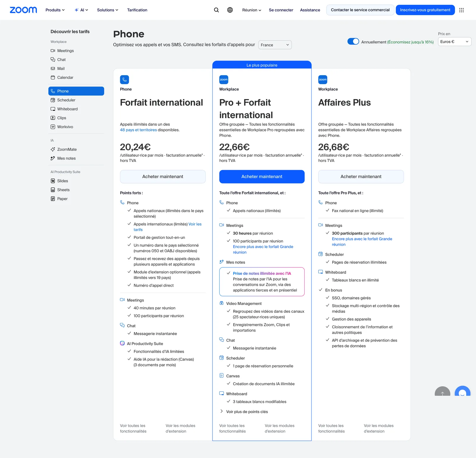This screenshot has height=458, width=476.
Task: Toggle the Annuellement billing switch
Action: point(353,42)
